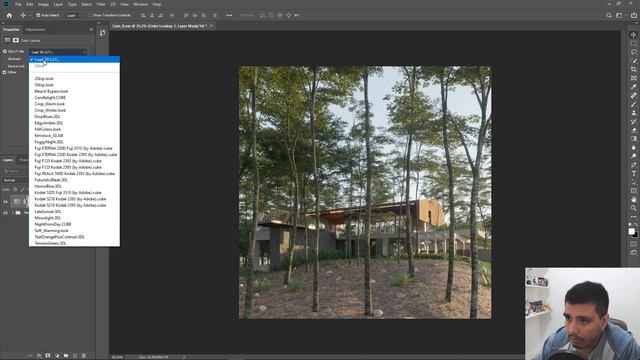640x360 pixels.
Task: Select the Frame tool
Action: click(633, 78)
